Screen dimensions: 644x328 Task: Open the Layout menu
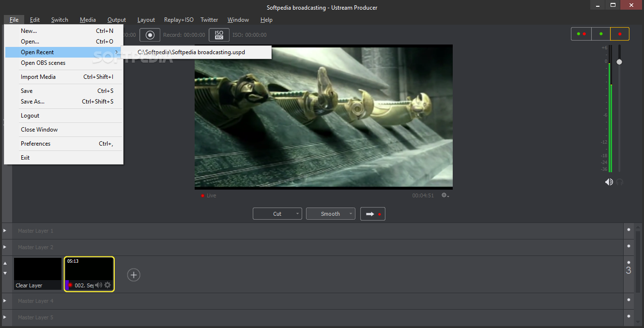146,20
